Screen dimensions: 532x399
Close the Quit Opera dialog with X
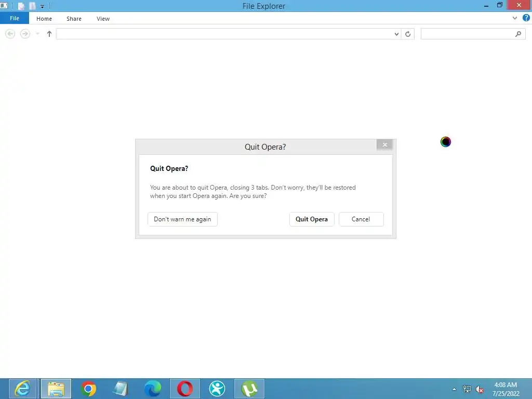[385, 145]
